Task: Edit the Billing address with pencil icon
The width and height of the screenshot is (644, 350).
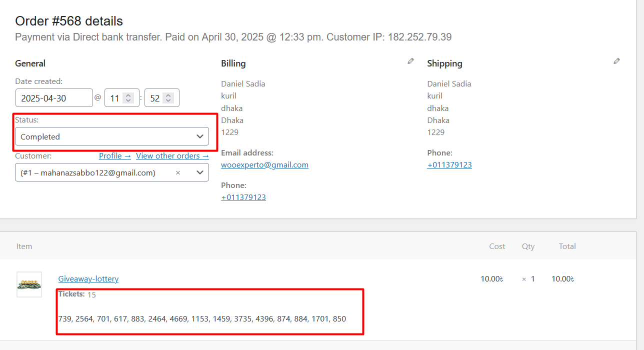Action: (x=410, y=61)
